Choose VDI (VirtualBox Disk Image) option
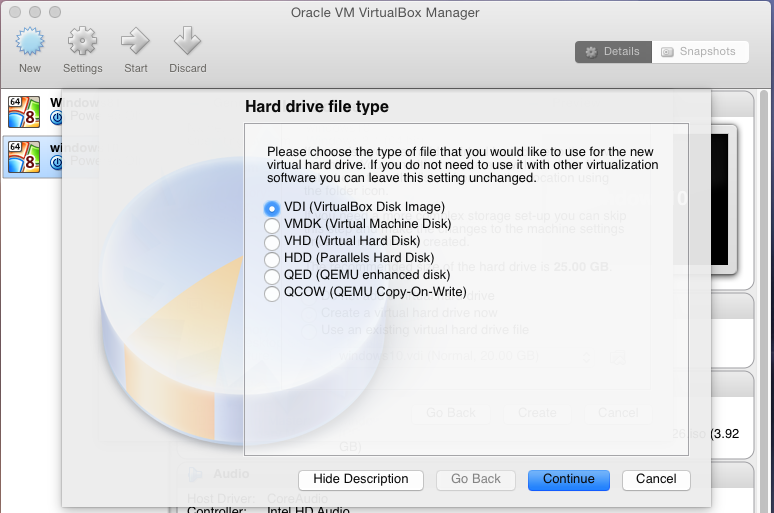Screen dimensions: 774x513 tap(271, 208)
